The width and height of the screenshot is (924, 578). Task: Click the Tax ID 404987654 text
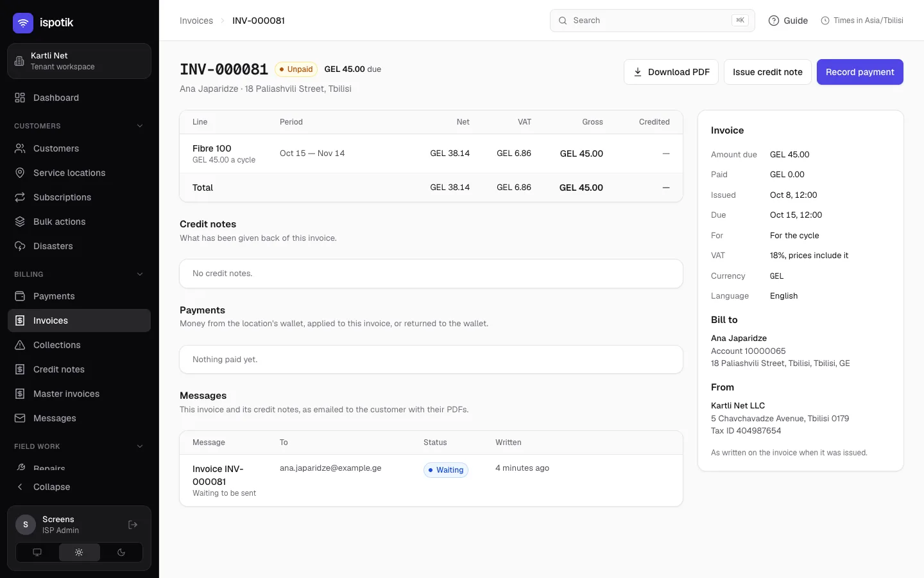pyautogui.click(x=746, y=431)
